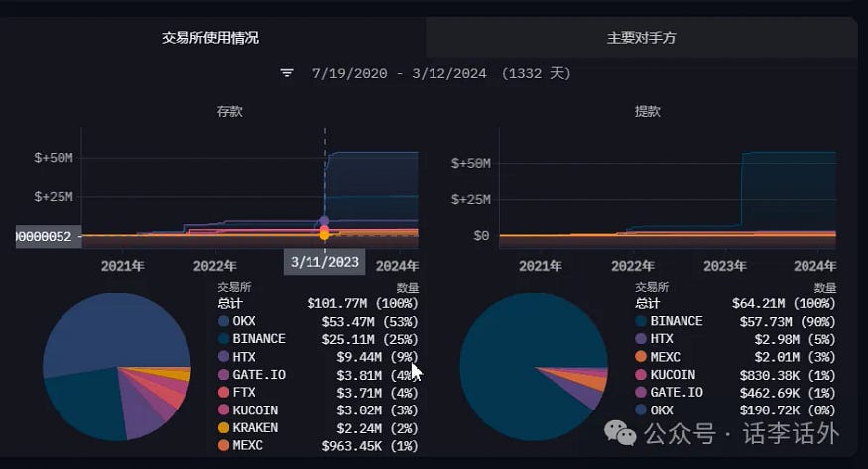Select KRAKEN label in deposits legend
The height and width of the screenshot is (469, 868).
click(255, 427)
